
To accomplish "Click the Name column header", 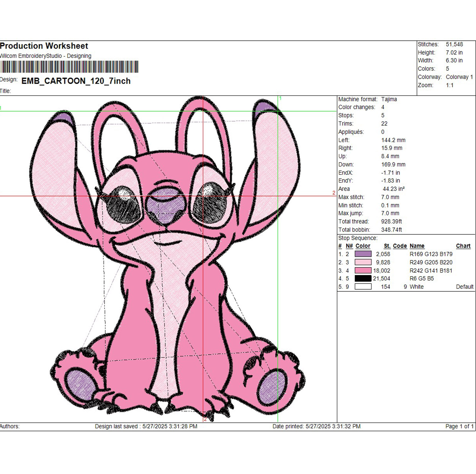I will coord(417,246).
